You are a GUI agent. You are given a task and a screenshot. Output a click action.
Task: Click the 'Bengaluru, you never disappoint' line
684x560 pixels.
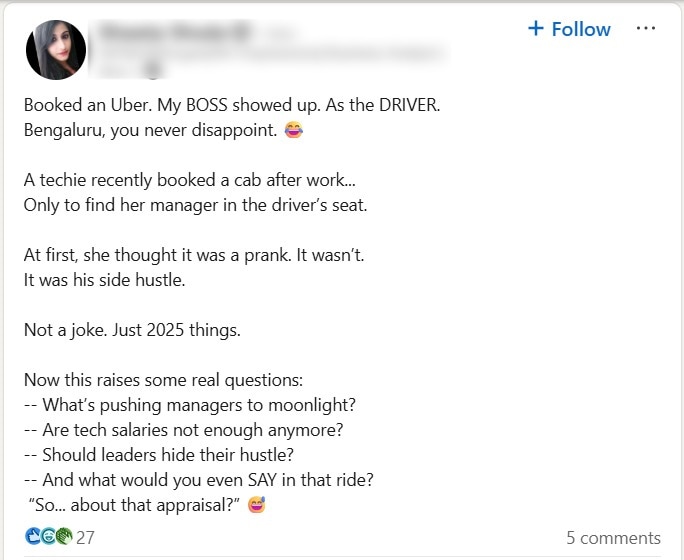150,129
